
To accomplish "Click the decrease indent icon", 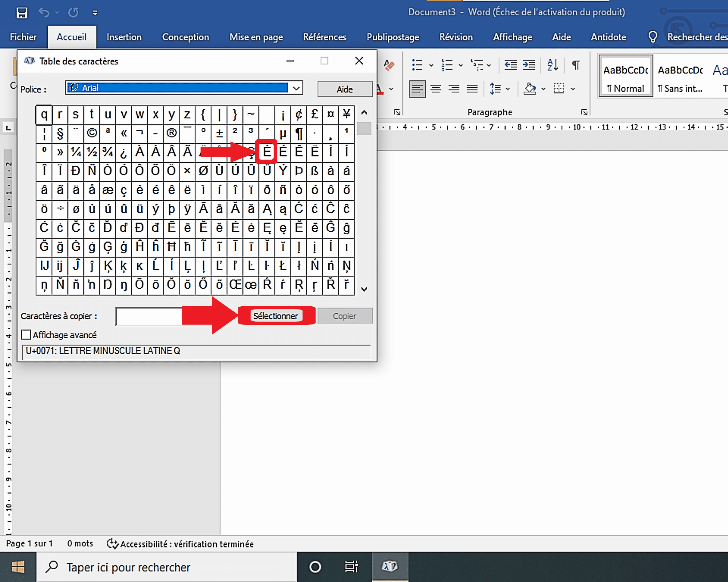I will coord(511,65).
